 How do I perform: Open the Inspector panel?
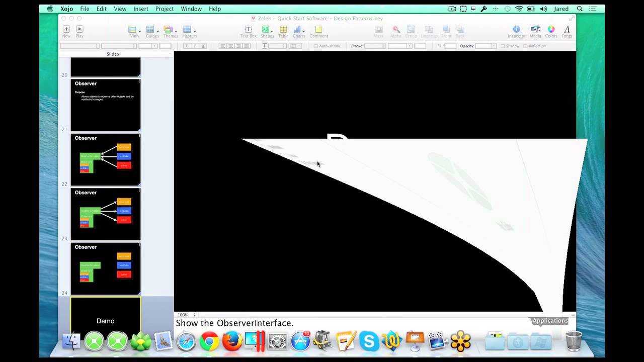[x=516, y=29]
